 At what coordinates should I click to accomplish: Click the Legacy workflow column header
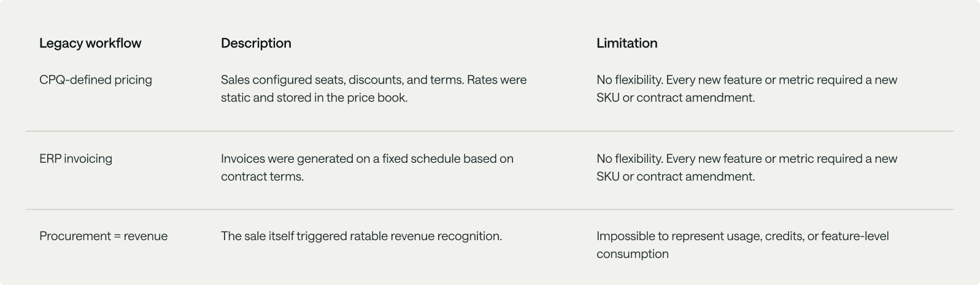click(x=90, y=43)
